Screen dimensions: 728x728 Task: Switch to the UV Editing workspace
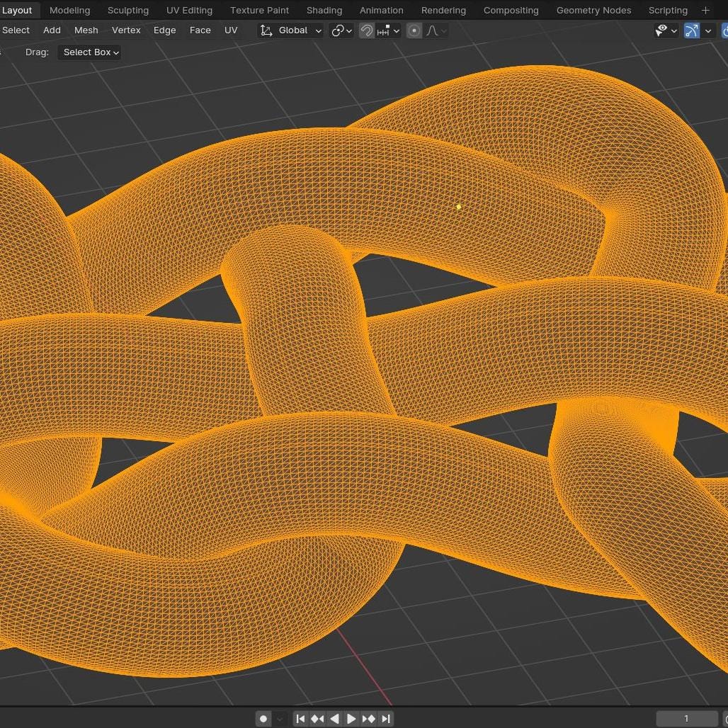click(189, 10)
